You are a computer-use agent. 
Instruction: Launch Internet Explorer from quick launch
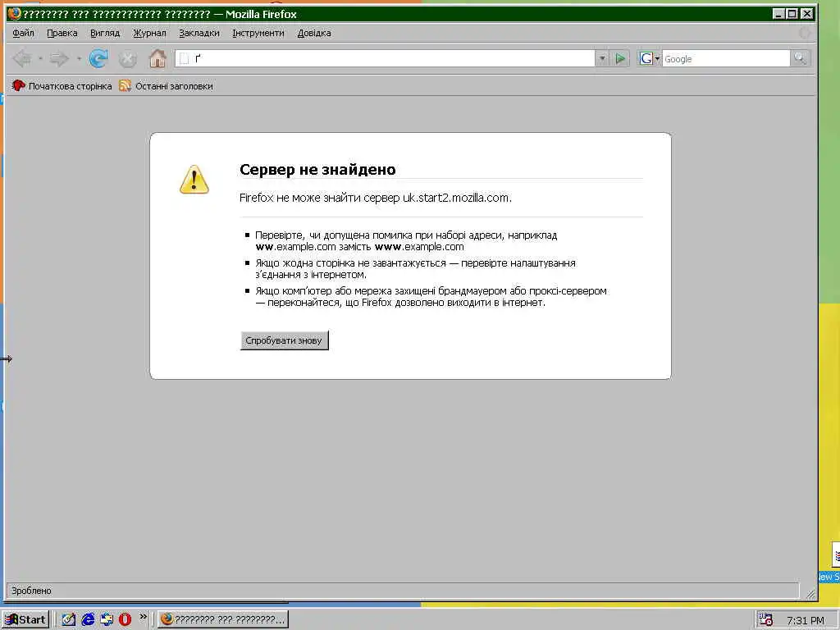[88, 619]
